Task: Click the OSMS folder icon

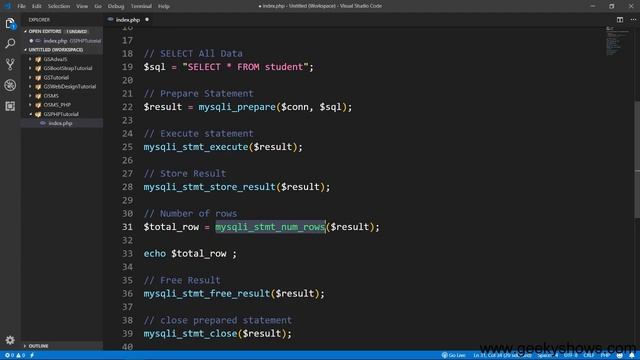Action: (x=38, y=96)
